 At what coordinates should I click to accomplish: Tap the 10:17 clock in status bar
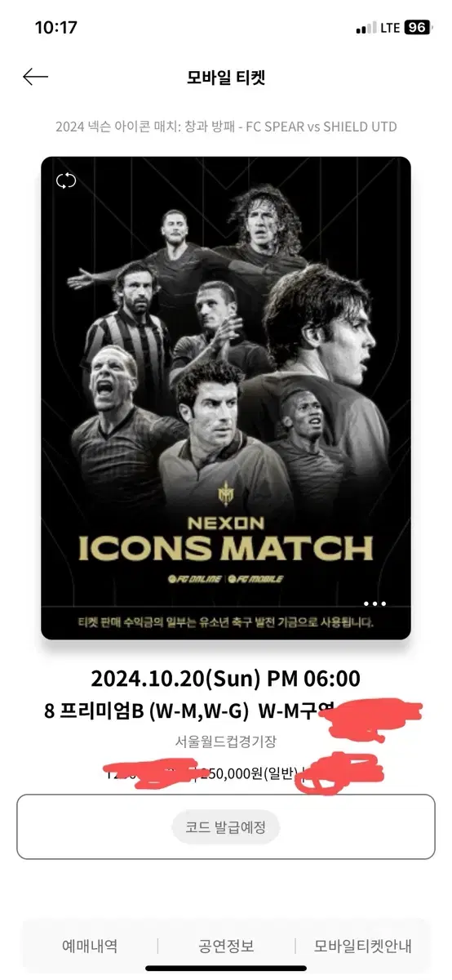click(56, 28)
